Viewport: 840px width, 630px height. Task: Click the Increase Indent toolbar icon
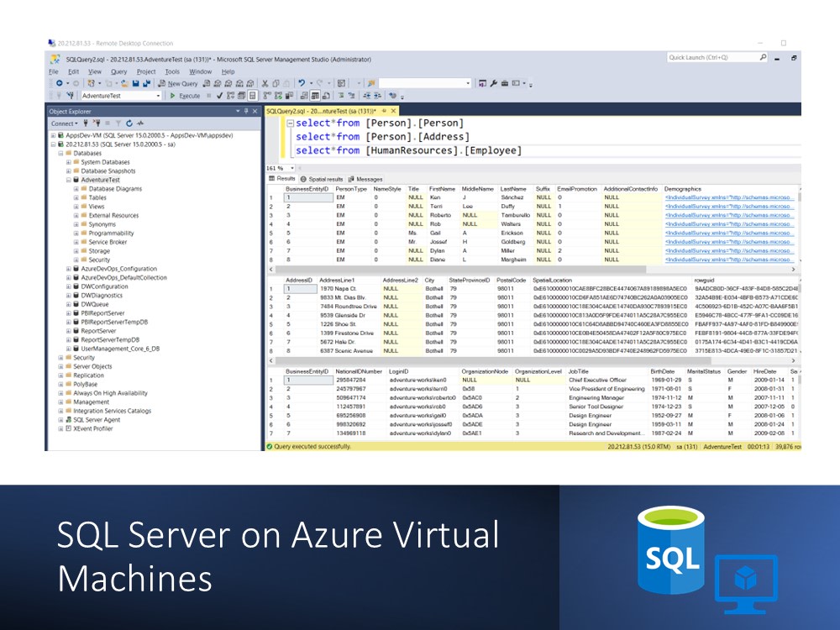point(378,96)
